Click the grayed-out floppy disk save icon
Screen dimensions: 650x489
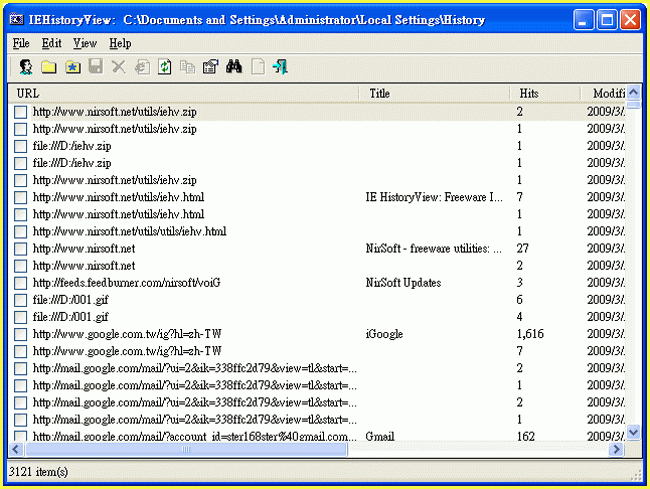point(95,67)
